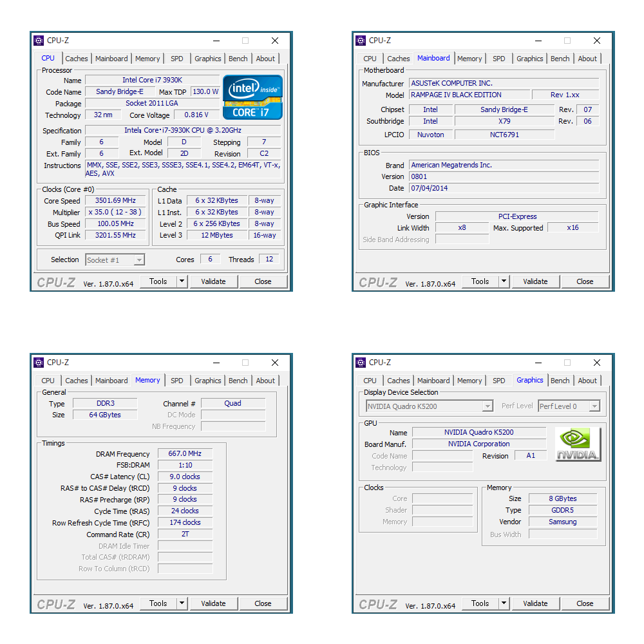
Task: Click the BIOS Version field showing 0801
Action: (504, 176)
